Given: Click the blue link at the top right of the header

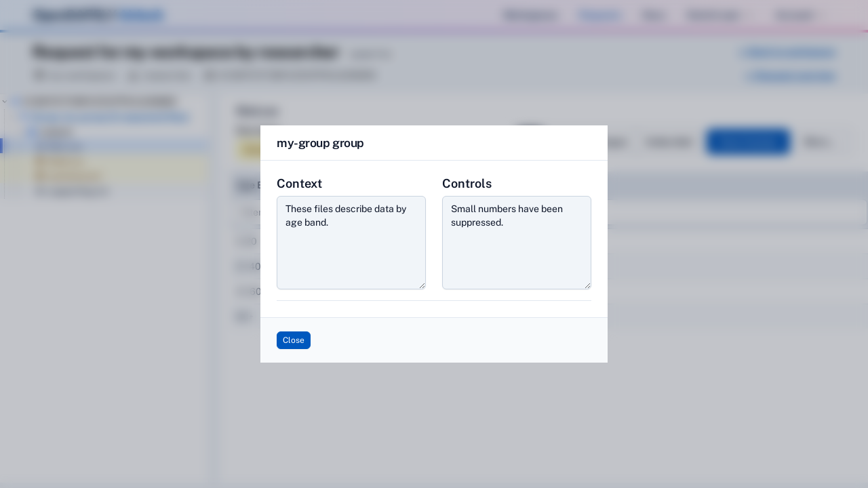Looking at the screenshot, I should [789, 52].
